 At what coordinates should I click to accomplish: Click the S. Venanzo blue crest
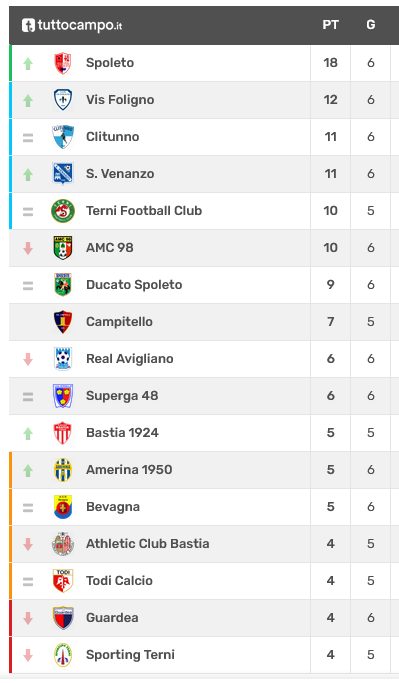tap(63, 174)
